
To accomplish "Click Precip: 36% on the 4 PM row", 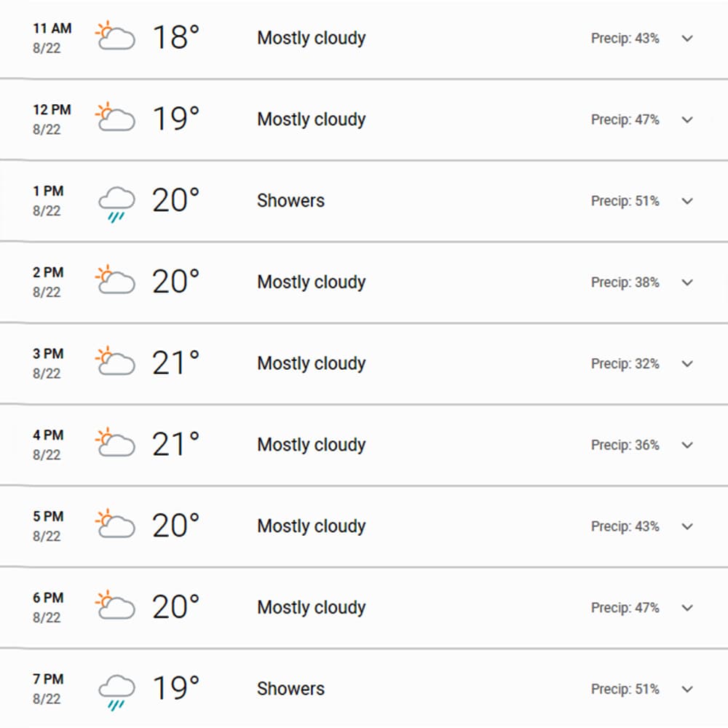I will (x=625, y=445).
